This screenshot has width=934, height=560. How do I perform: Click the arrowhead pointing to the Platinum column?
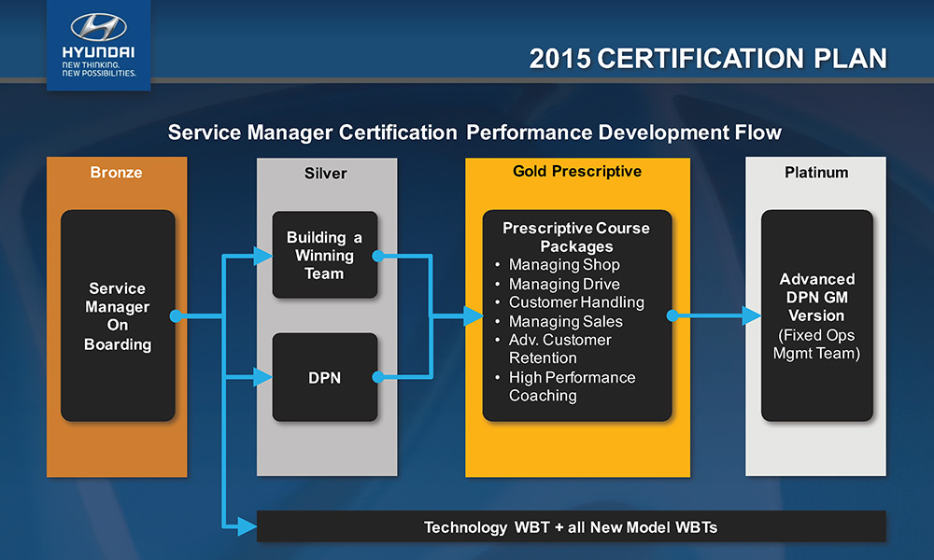point(752,316)
